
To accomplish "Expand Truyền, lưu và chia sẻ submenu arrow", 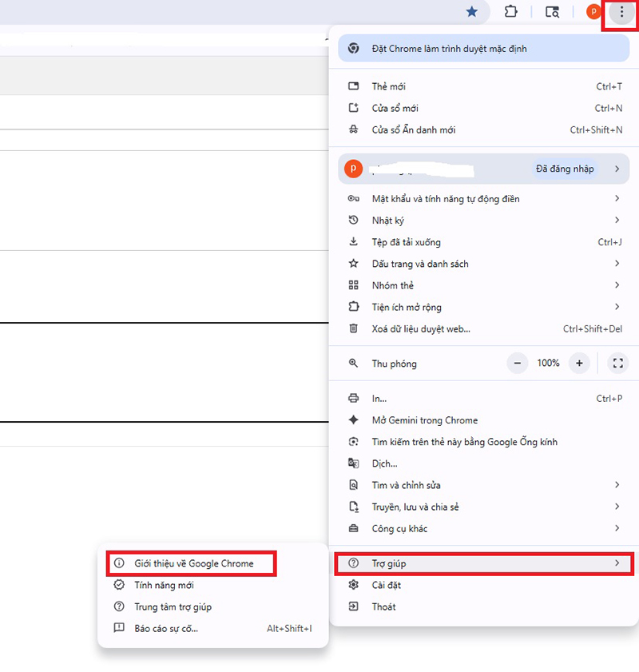I will coord(617,507).
